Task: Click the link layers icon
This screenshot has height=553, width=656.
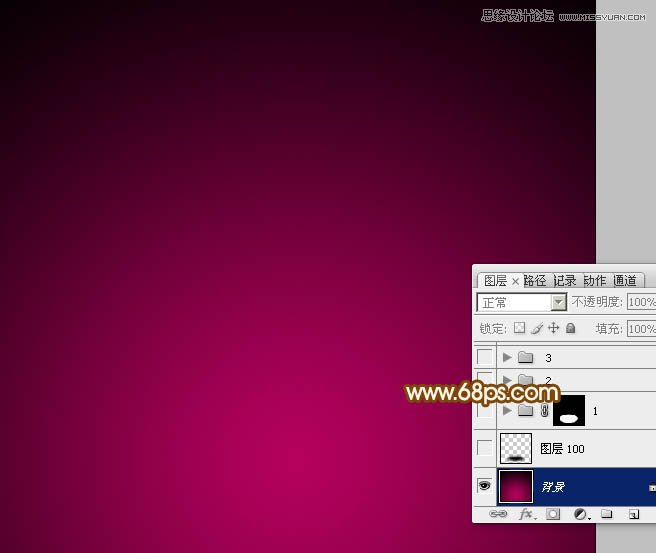Action: (x=498, y=514)
